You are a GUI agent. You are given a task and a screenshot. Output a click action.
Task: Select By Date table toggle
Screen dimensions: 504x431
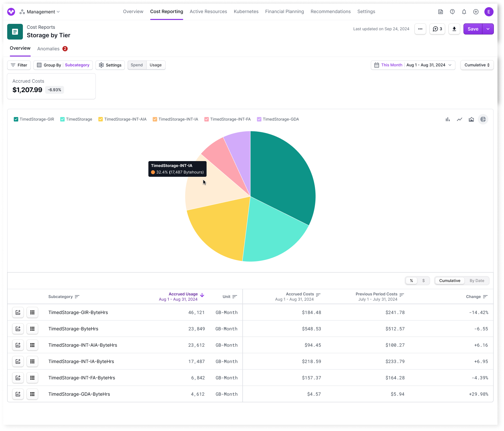click(x=477, y=281)
